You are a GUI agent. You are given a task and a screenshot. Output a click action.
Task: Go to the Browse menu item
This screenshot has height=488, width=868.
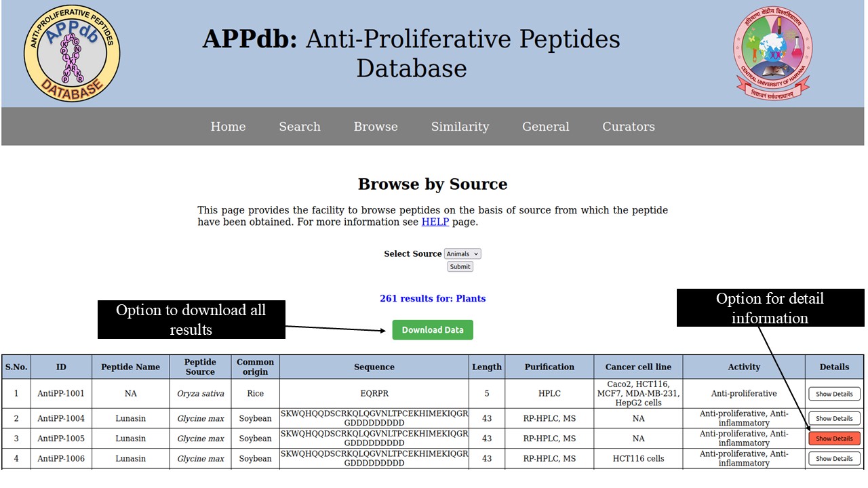click(376, 127)
